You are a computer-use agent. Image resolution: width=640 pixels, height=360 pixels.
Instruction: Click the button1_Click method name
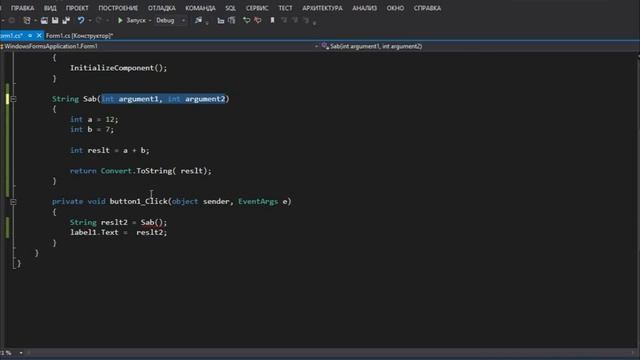[x=138, y=202]
